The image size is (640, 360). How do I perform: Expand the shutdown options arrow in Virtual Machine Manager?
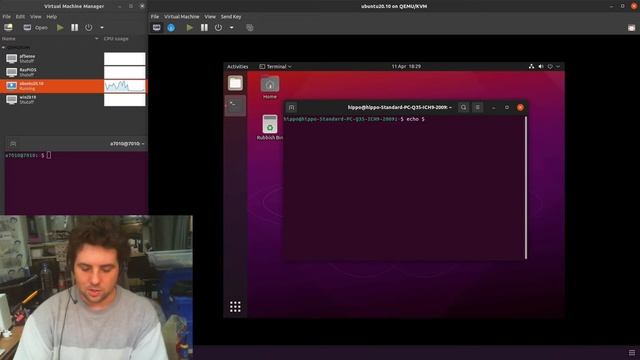click(x=102, y=28)
